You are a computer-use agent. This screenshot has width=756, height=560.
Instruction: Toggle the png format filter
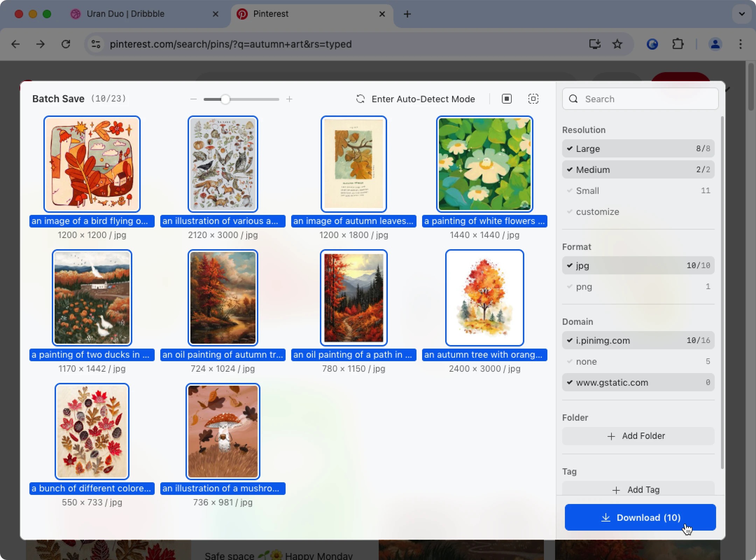pos(638,287)
